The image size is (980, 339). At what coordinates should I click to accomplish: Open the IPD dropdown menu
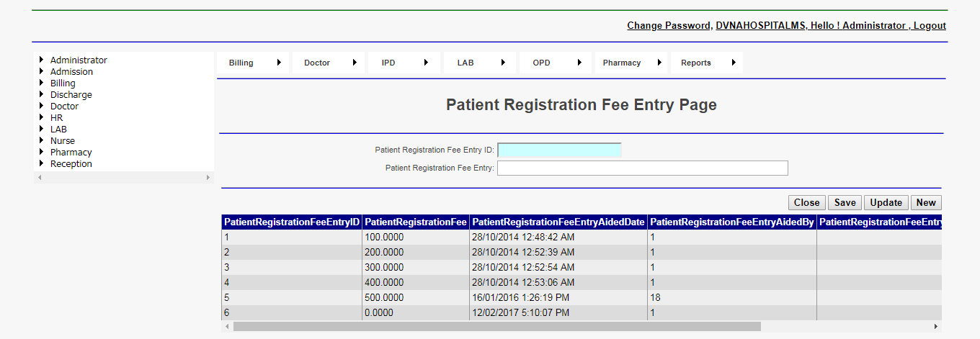tap(404, 63)
